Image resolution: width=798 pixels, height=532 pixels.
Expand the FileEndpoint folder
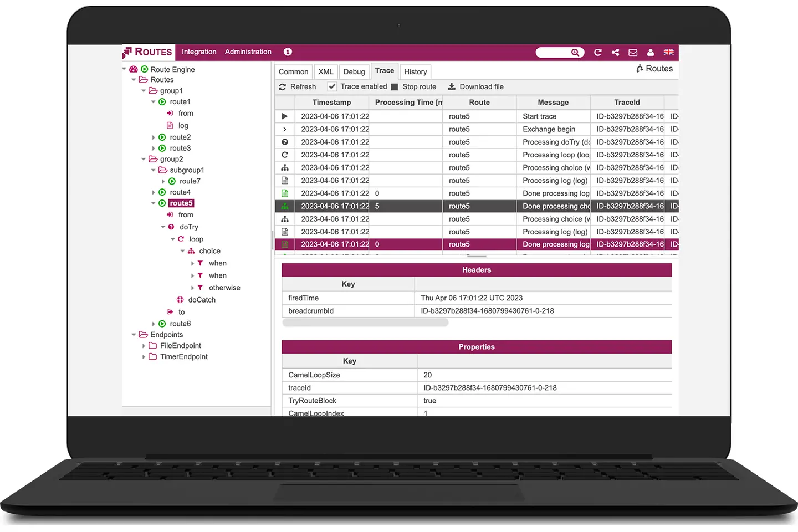pos(144,346)
